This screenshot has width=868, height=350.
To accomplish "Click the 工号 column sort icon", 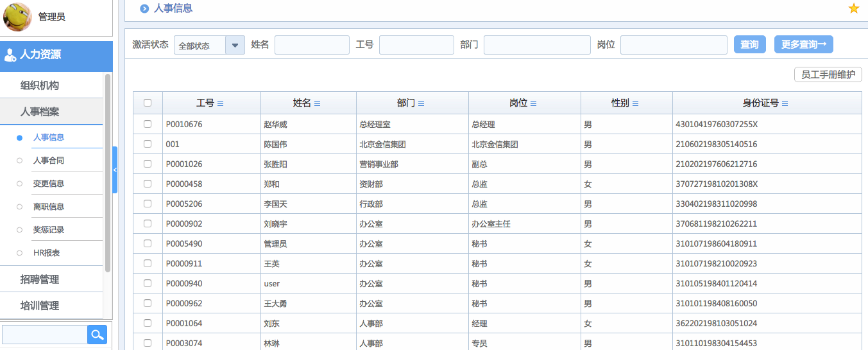I will pos(221,103).
